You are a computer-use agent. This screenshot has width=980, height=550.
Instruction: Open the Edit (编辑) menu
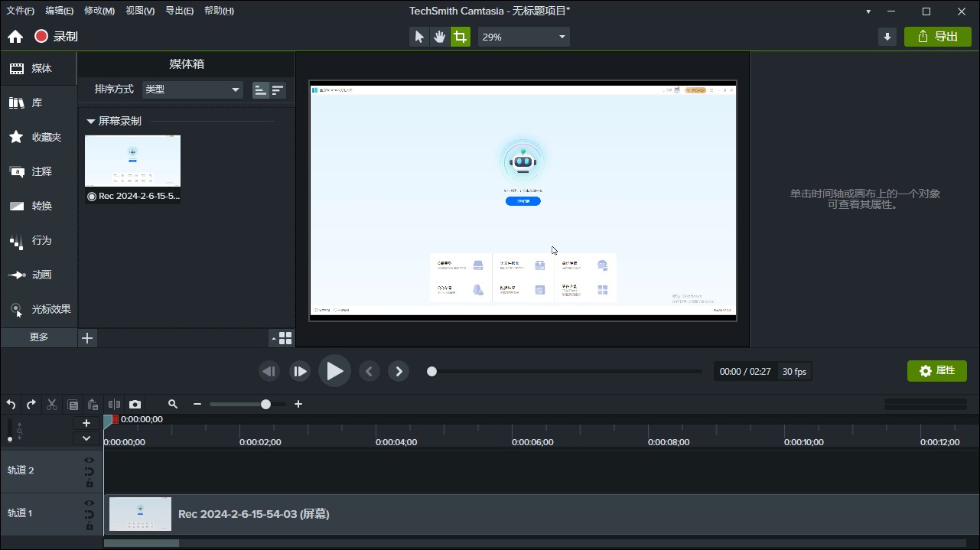[59, 11]
